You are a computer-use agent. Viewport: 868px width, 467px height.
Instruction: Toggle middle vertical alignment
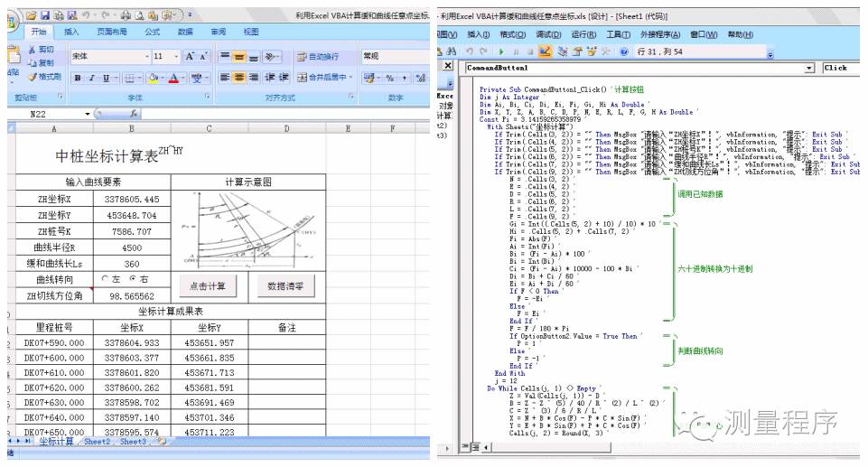[238, 56]
